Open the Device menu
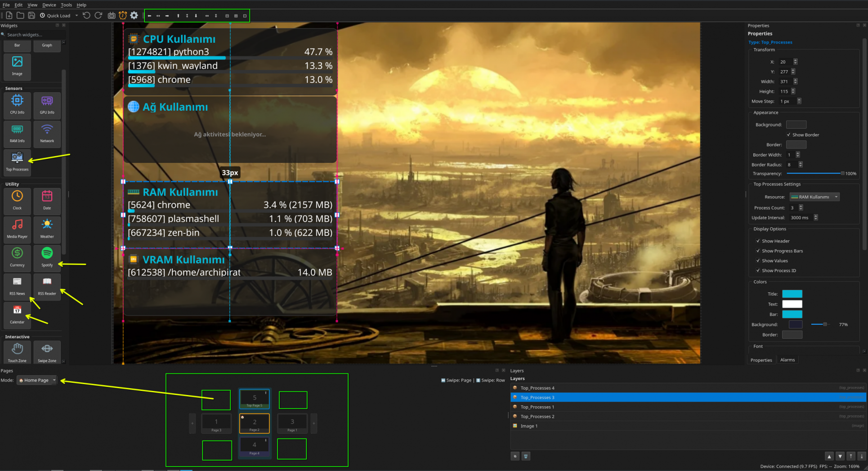This screenshot has height=471, width=868. point(49,5)
